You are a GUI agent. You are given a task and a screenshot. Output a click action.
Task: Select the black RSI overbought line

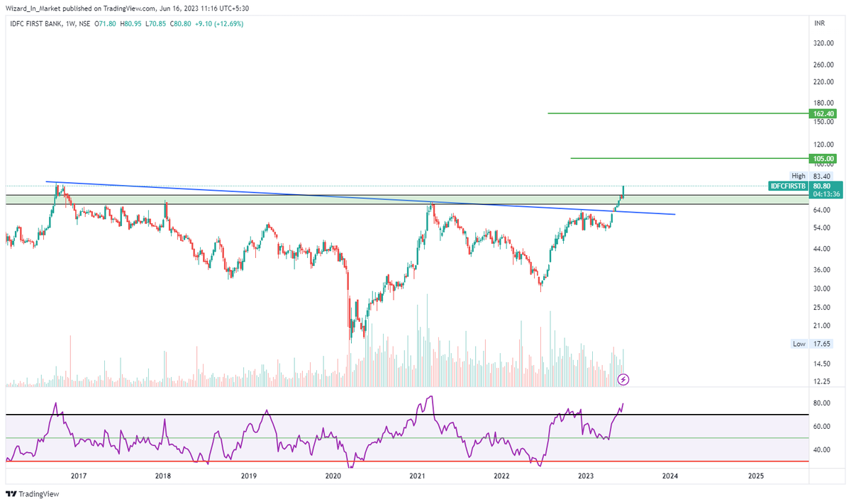pyautogui.click(x=407, y=415)
